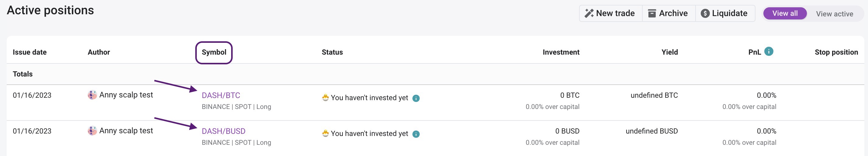The height and width of the screenshot is (156, 868).
Task: Click Anny scalp test avatar in first row
Action: [92, 95]
